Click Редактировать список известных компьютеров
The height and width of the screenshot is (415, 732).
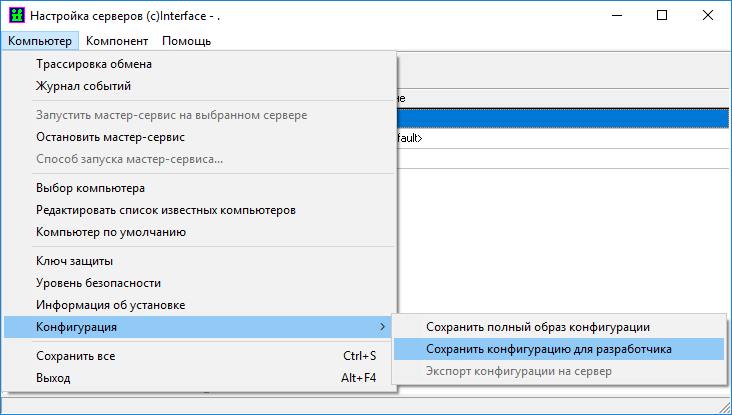tap(165, 210)
